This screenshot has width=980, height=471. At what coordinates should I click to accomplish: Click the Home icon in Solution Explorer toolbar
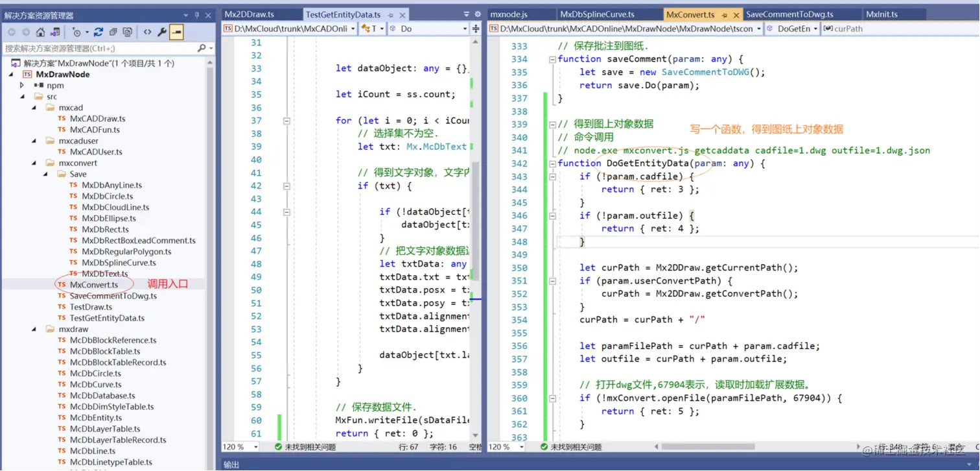click(x=41, y=32)
